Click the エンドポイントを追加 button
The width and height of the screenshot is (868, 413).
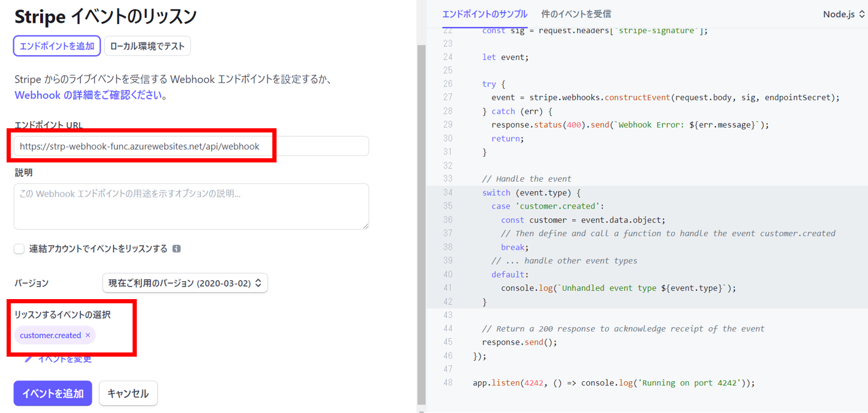pos(56,46)
